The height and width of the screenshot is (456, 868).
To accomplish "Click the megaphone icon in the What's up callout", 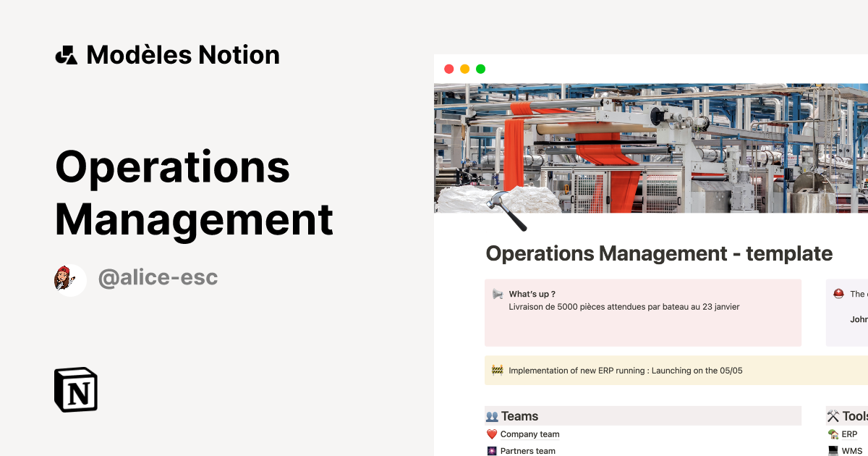I will 496,294.
